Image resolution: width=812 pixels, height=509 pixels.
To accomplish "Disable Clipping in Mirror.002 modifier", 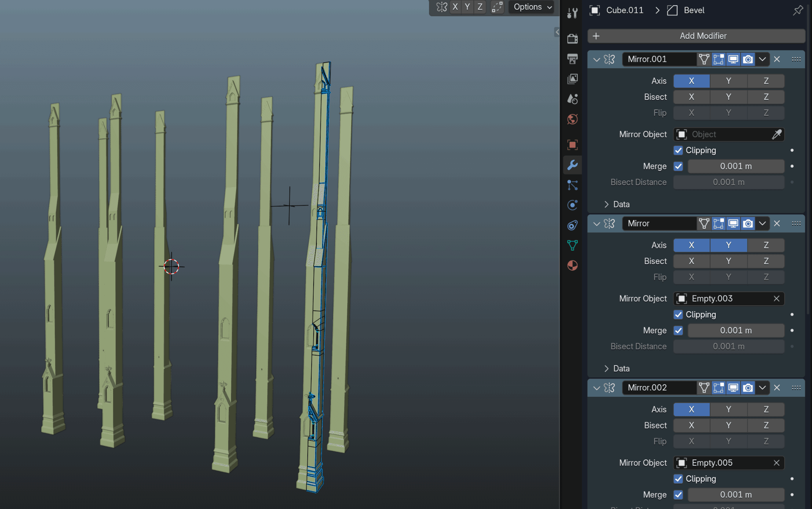I will pyautogui.click(x=678, y=479).
